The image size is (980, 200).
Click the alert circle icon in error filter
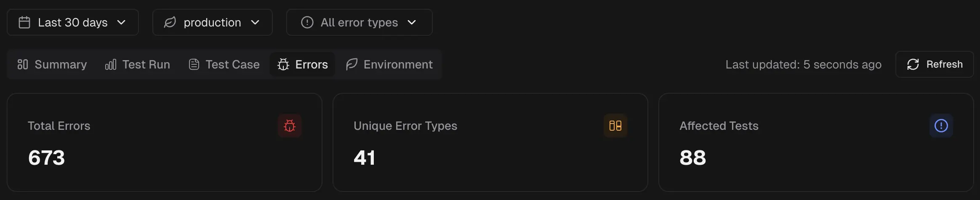click(307, 22)
